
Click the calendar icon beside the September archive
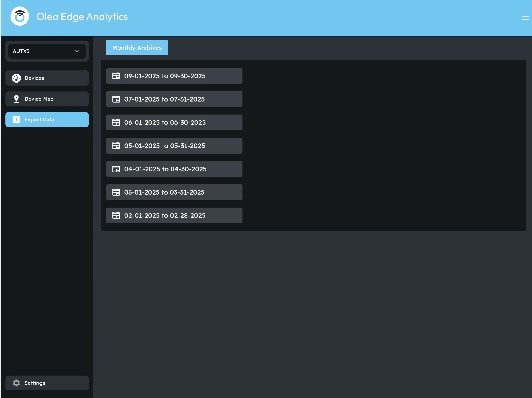(x=116, y=76)
